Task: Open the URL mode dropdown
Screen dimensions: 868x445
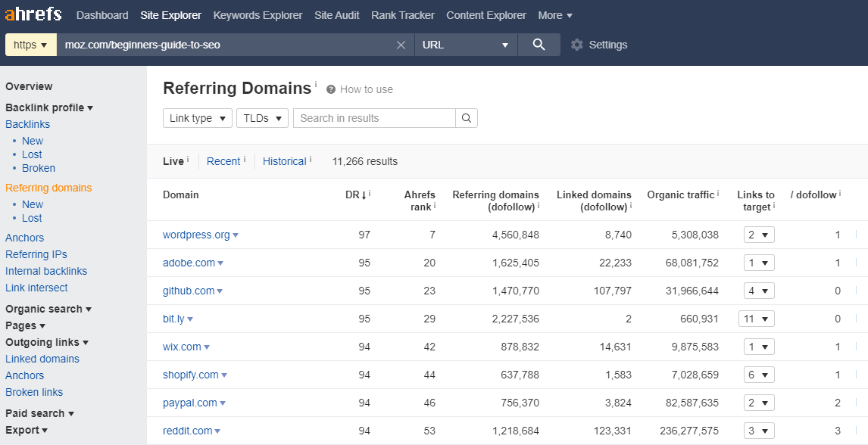Action: 466,45
